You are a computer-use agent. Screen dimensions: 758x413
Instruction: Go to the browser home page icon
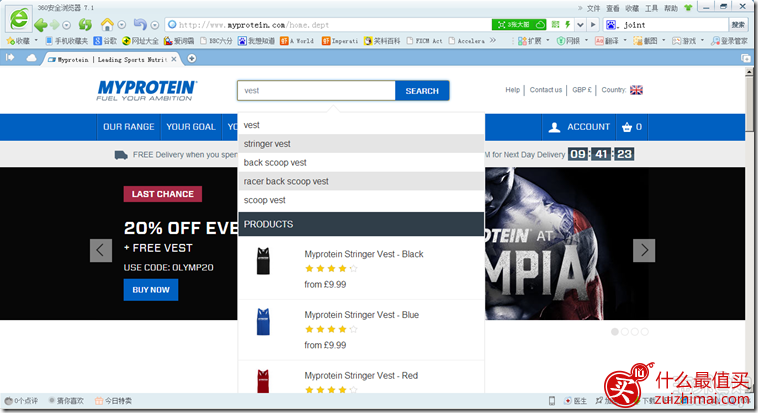click(107, 24)
